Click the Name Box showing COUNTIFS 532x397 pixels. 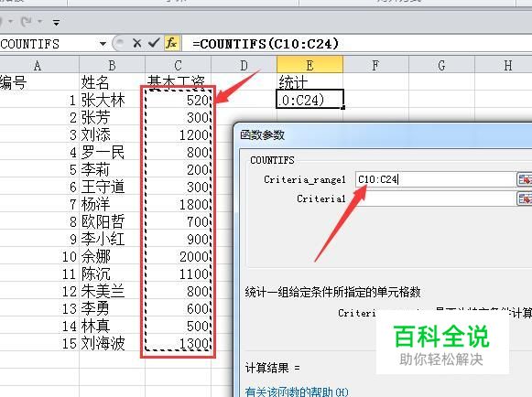tap(49, 44)
